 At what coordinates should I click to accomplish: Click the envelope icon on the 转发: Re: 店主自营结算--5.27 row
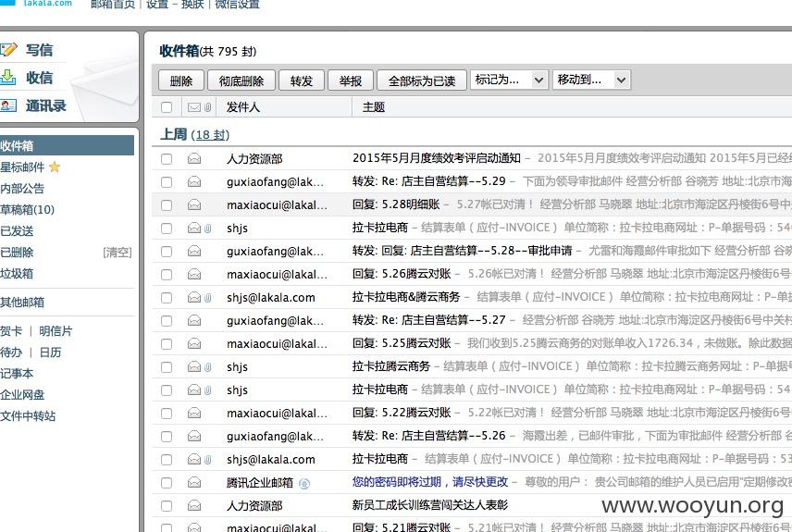(x=194, y=321)
